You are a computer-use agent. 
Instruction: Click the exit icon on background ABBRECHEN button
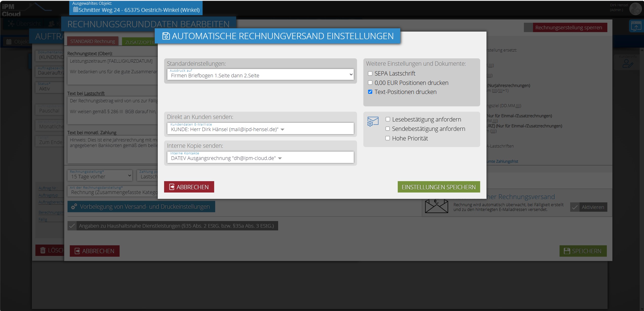tap(77, 251)
